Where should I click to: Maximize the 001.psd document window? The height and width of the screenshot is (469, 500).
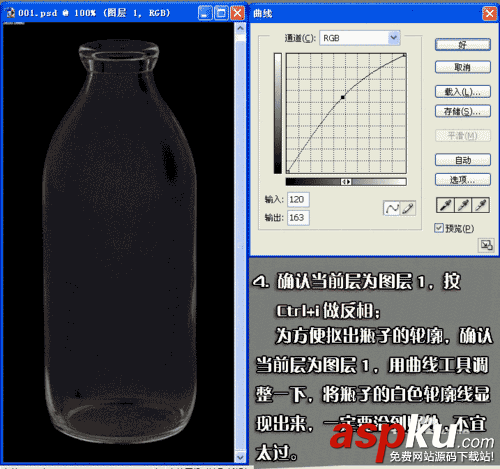click(221, 13)
